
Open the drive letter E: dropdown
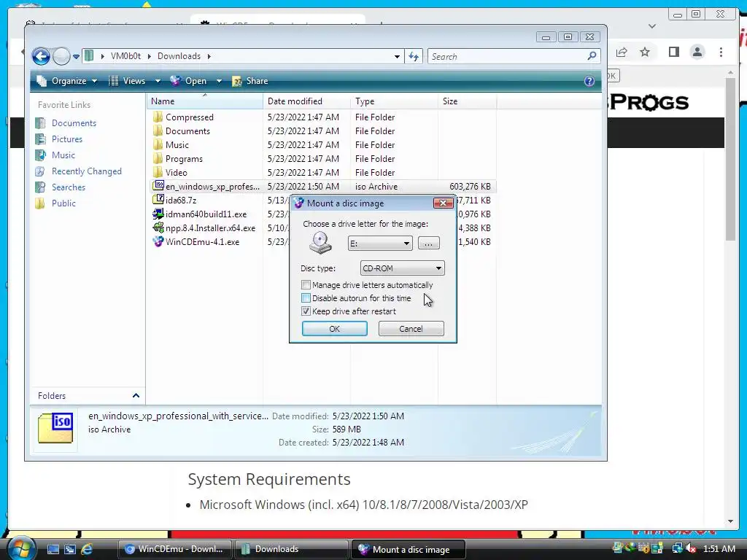[x=379, y=244]
